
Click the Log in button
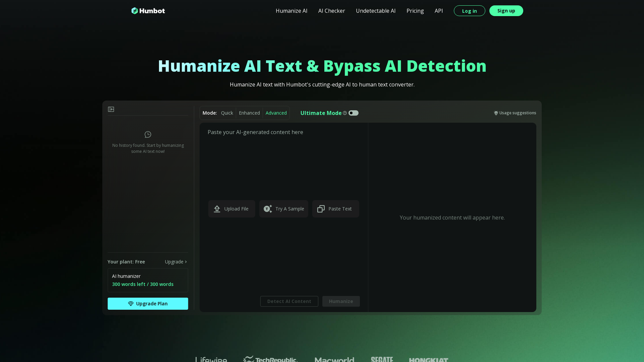click(x=469, y=11)
